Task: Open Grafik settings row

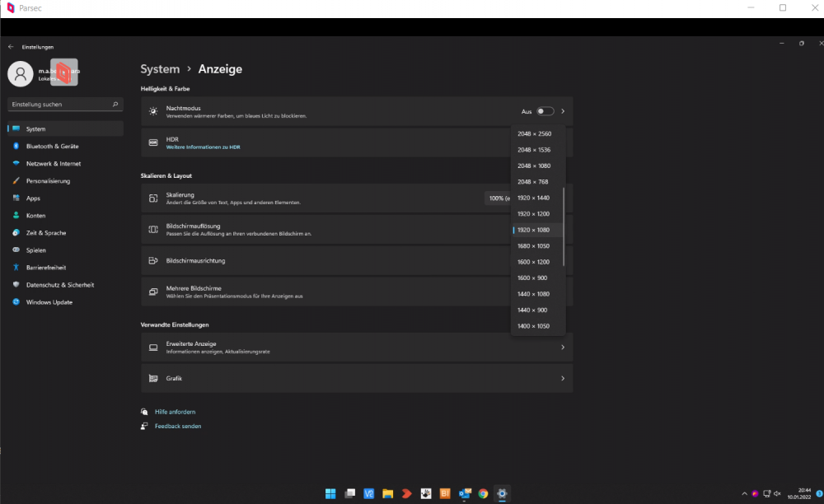Action: [x=357, y=378]
